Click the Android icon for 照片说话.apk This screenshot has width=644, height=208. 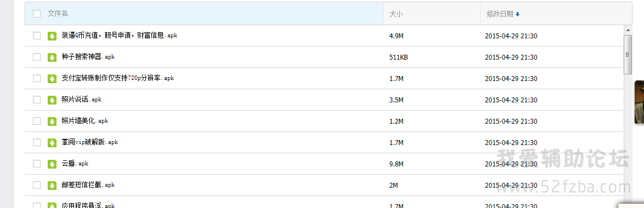(x=52, y=100)
